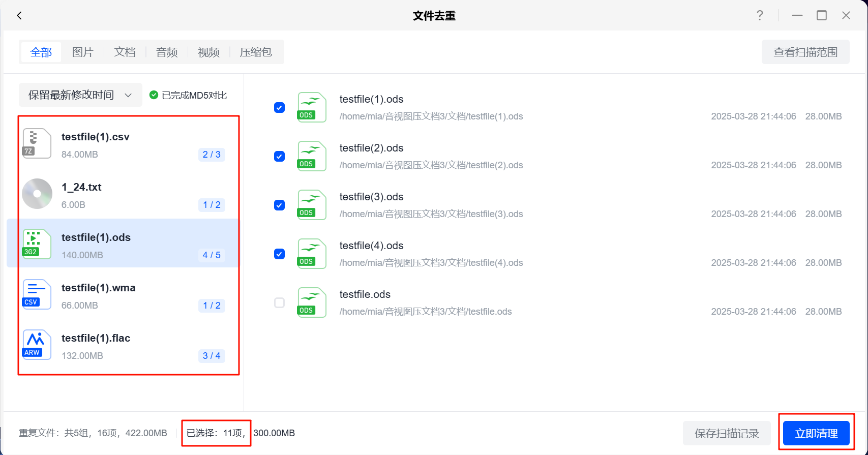Click the back arrow icon
The width and height of the screenshot is (868, 455).
click(x=19, y=16)
